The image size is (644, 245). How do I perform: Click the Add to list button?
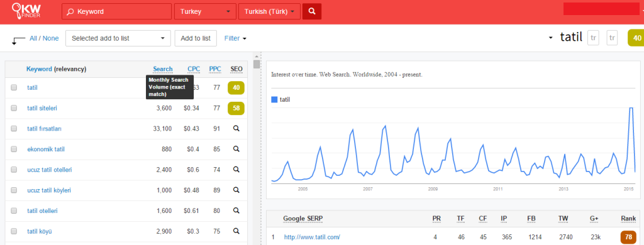point(196,38)
